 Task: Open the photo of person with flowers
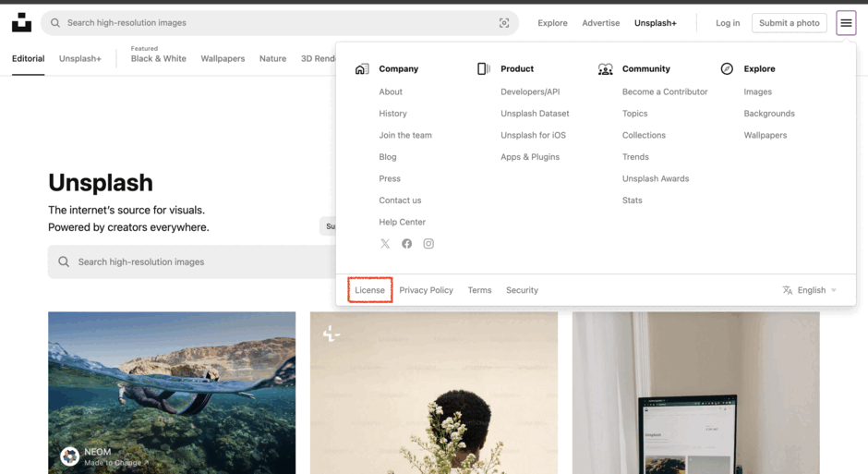(x=434, y=393)
